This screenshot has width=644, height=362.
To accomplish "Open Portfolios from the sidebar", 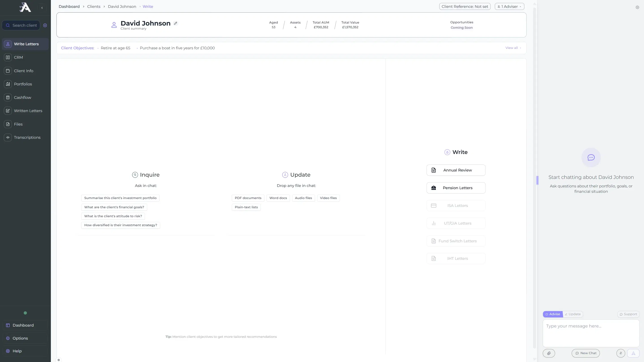I will [23, 84].
